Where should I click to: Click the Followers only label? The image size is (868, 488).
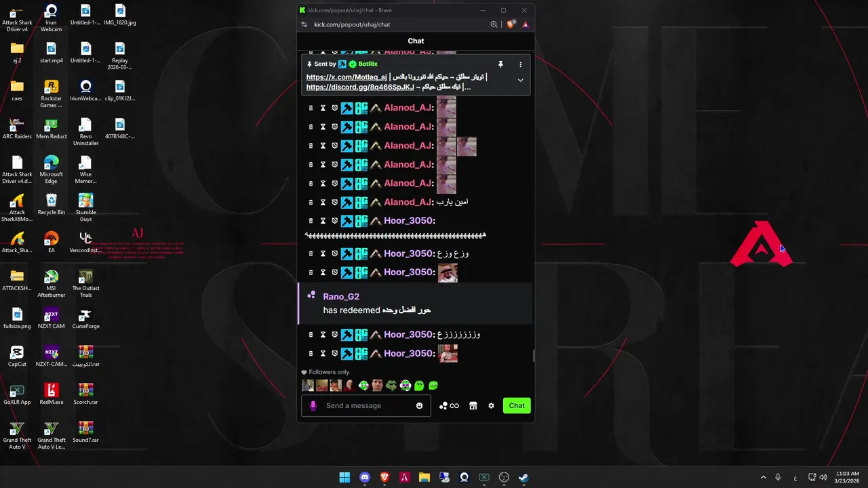tap(329, 373)
